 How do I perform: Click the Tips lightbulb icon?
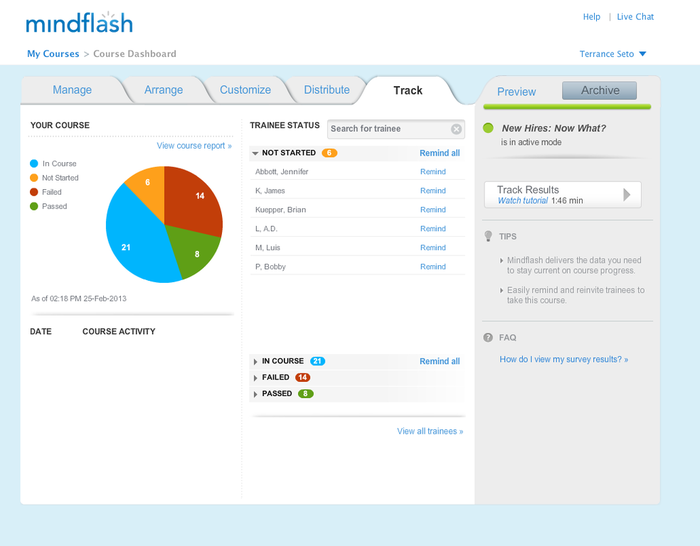point(488,236)
